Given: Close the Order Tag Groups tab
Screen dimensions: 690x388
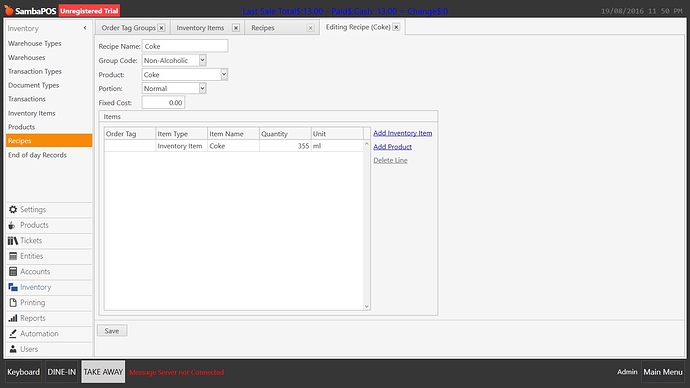Looking at the screenshot, I should tap(161, 28).
